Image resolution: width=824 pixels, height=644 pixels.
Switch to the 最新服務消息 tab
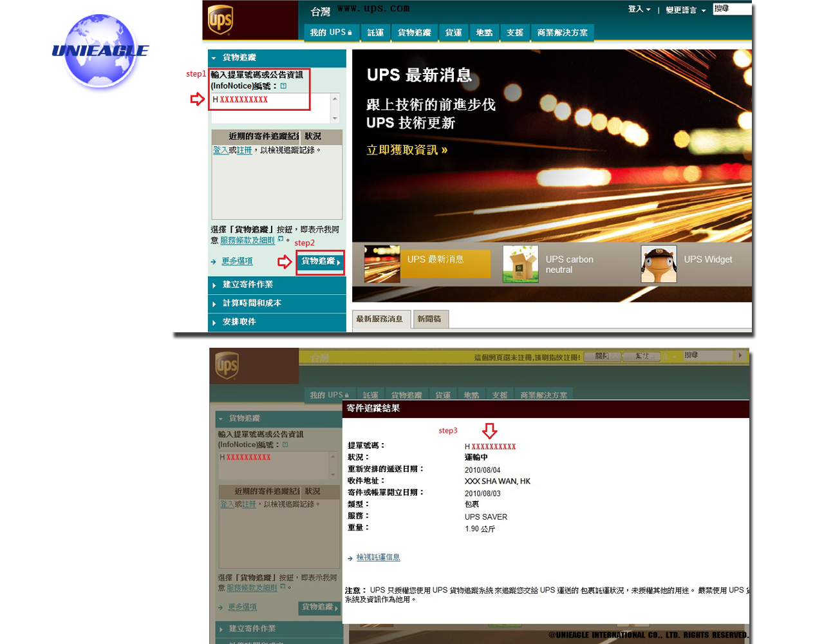(x=381, y=319)
